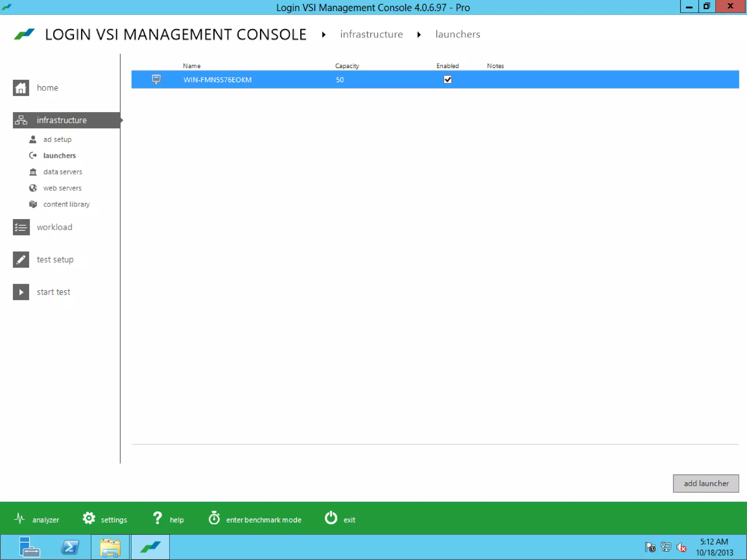Open PowerShell from the taskbar

pos(70,547)
